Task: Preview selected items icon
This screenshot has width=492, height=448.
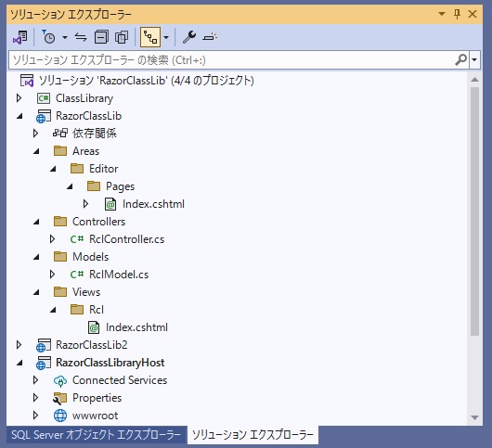Action: [x=210, y=37]
